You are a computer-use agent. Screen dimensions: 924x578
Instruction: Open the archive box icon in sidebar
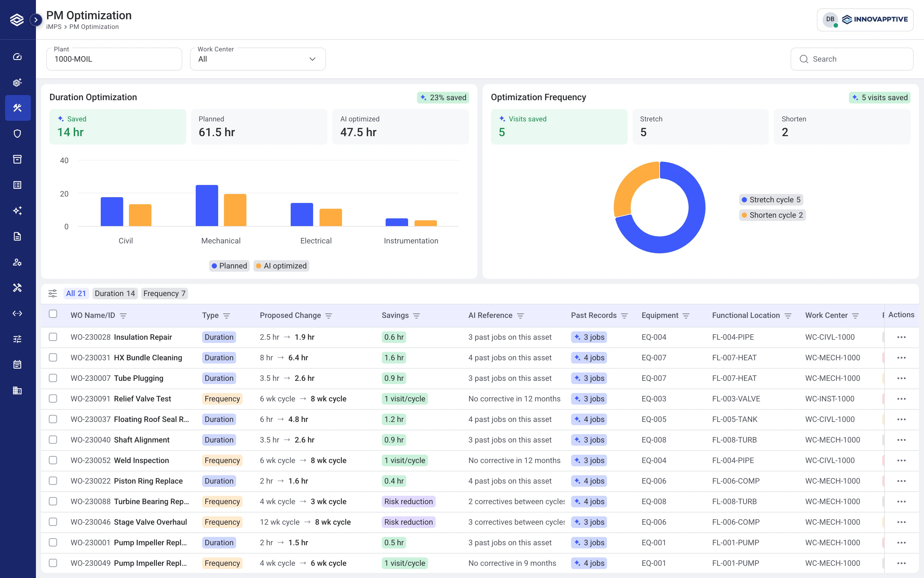tap(17, 159)
